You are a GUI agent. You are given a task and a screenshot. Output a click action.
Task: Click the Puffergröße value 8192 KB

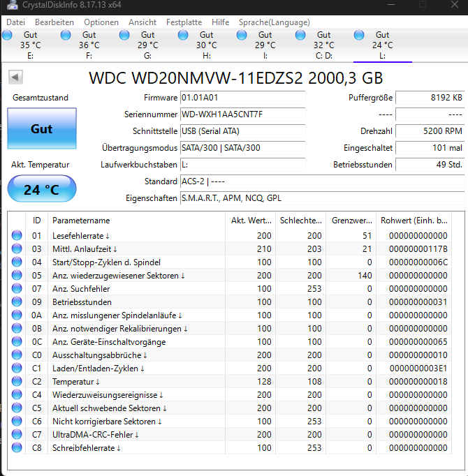(x=430, y=98)
